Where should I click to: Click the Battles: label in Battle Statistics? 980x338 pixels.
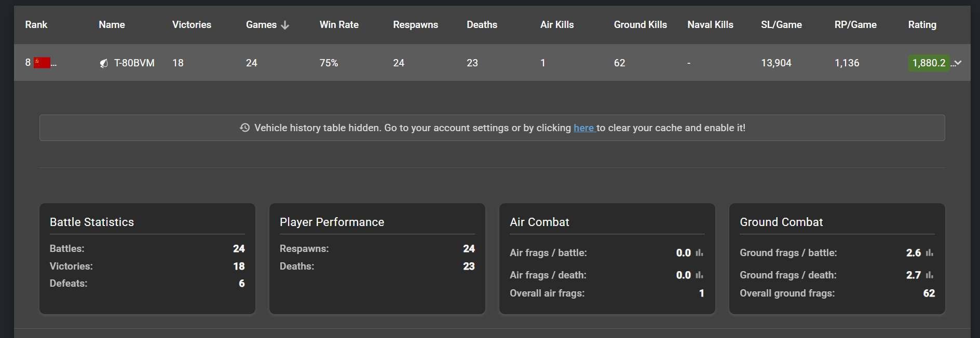[x=67, y=249]
